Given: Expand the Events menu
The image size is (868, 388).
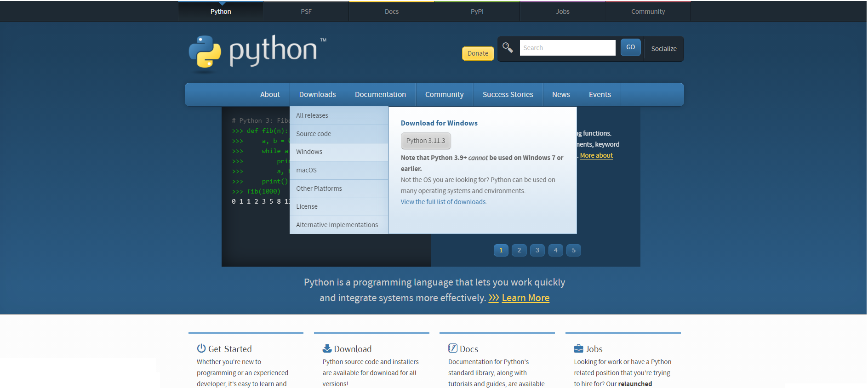Looking at the screenshot, I should (x=600, y=94).
